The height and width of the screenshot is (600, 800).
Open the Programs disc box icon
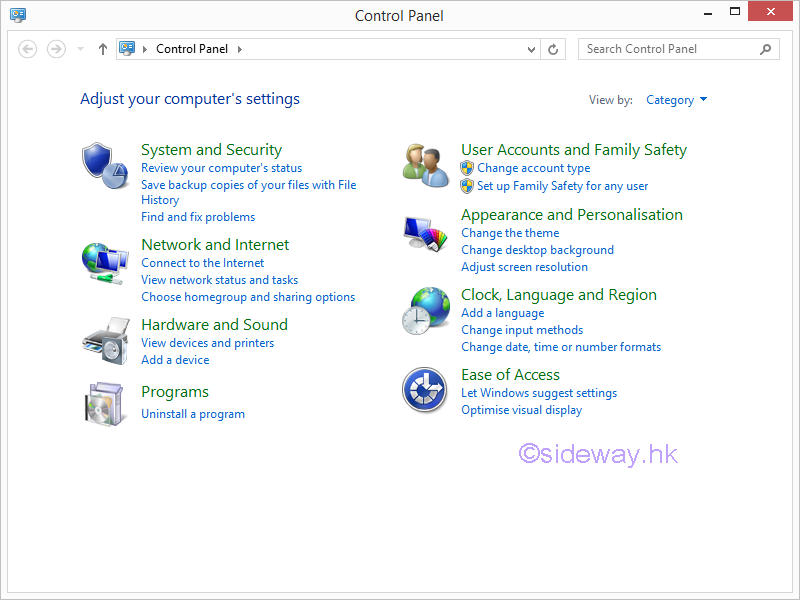(x=105, y=403)
